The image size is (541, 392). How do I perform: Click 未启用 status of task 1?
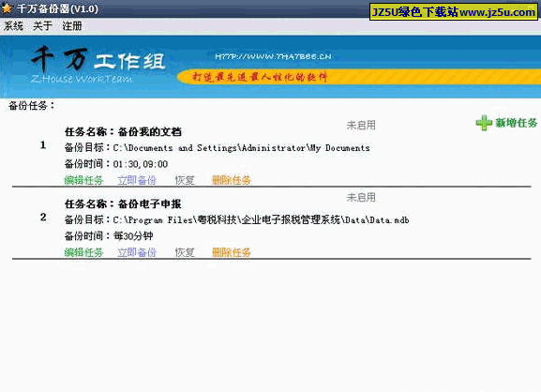(361, 126)
